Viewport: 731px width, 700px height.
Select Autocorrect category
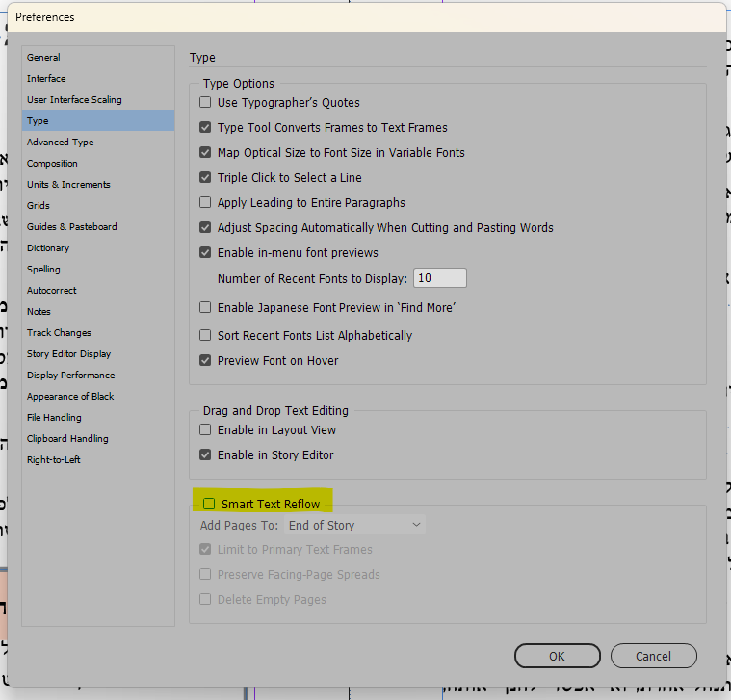point(98,291)
